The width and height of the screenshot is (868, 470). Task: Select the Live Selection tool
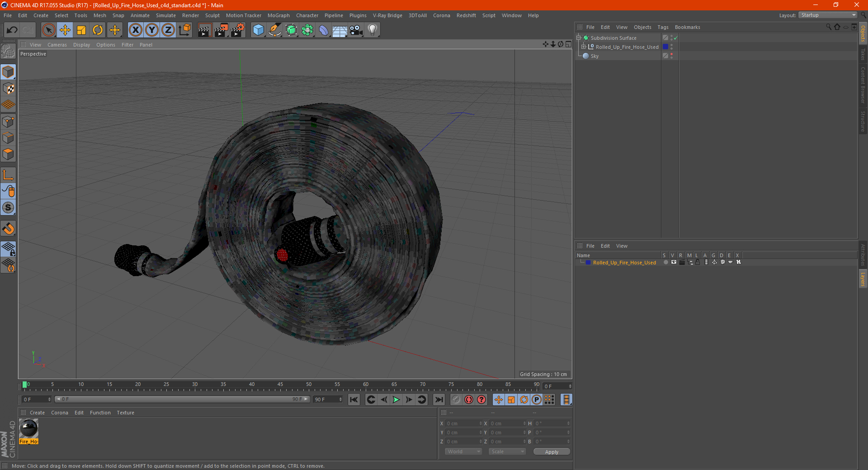click(x=48, y=30)
